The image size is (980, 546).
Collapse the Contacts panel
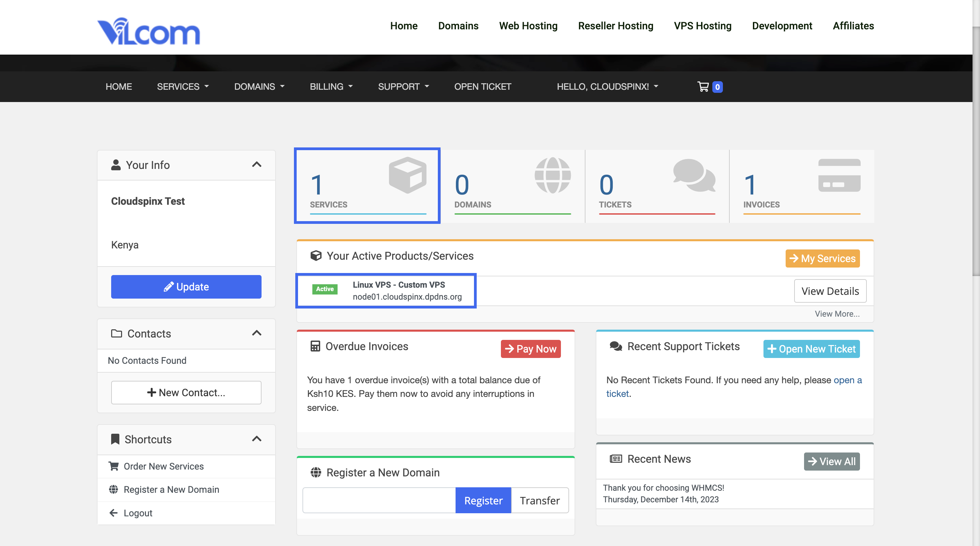pos(257,333)
